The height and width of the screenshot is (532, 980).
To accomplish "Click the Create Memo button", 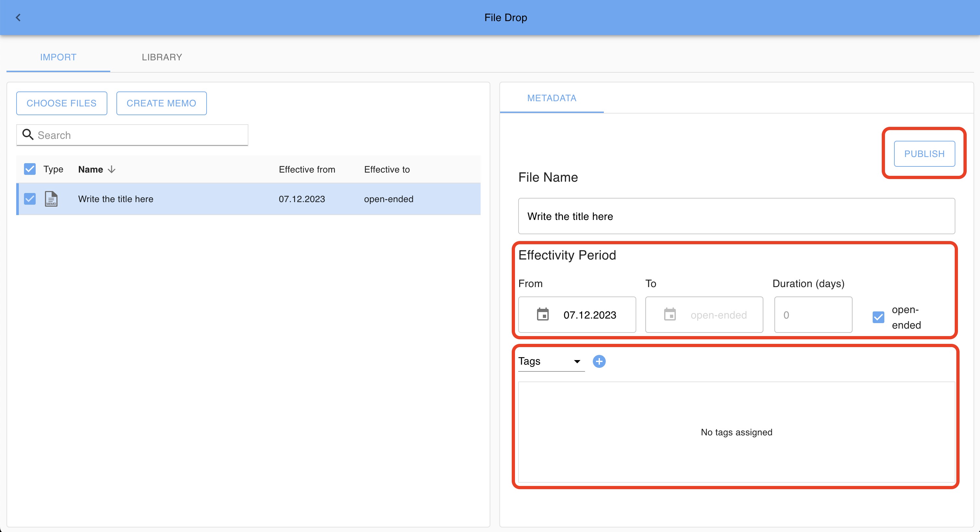I will pyautogui.click(x=161, y=103).
